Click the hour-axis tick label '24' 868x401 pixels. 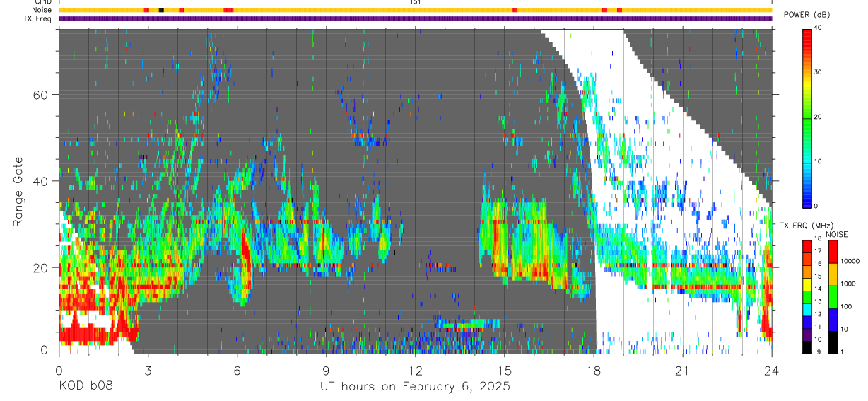click(772, 370)
